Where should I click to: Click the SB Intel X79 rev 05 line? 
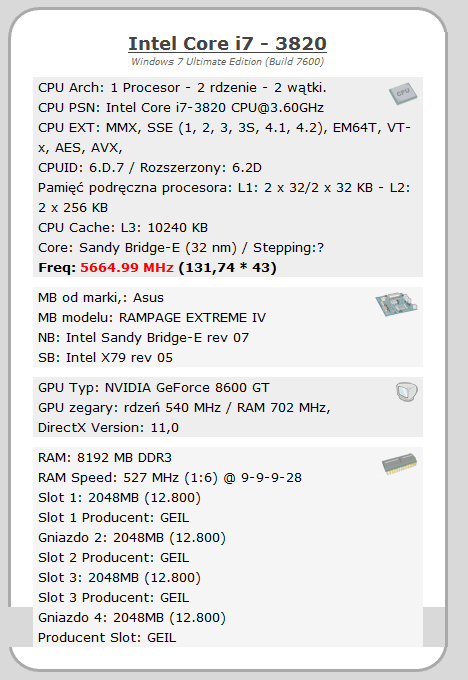105,358
